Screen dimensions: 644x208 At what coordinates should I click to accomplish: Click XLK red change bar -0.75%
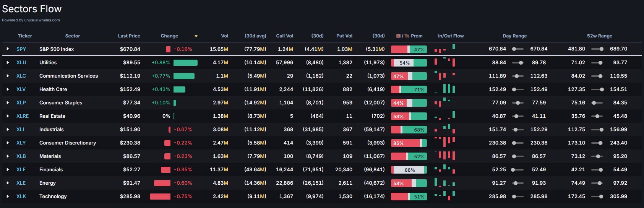160,197
